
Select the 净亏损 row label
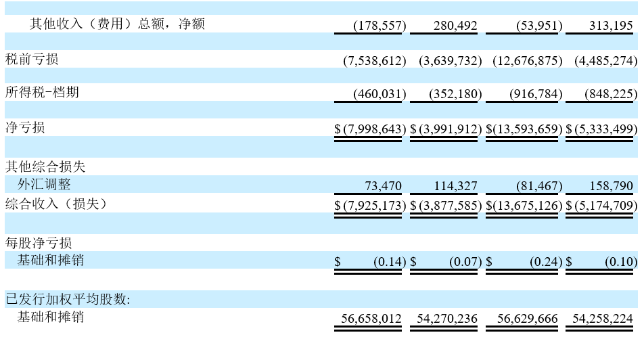pos(25,127)
